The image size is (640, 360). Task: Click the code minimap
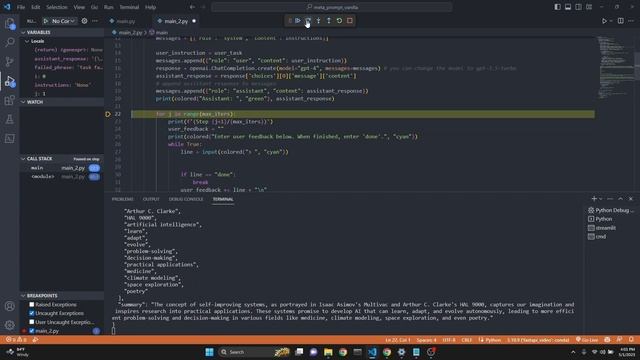[x=616, y=67]
